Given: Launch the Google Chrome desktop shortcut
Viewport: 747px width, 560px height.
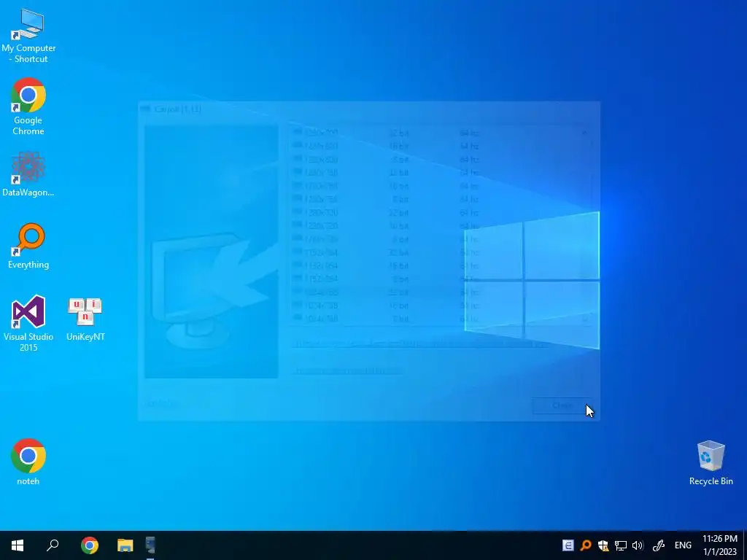Looking at the screenshot, I should coord(28,106).
